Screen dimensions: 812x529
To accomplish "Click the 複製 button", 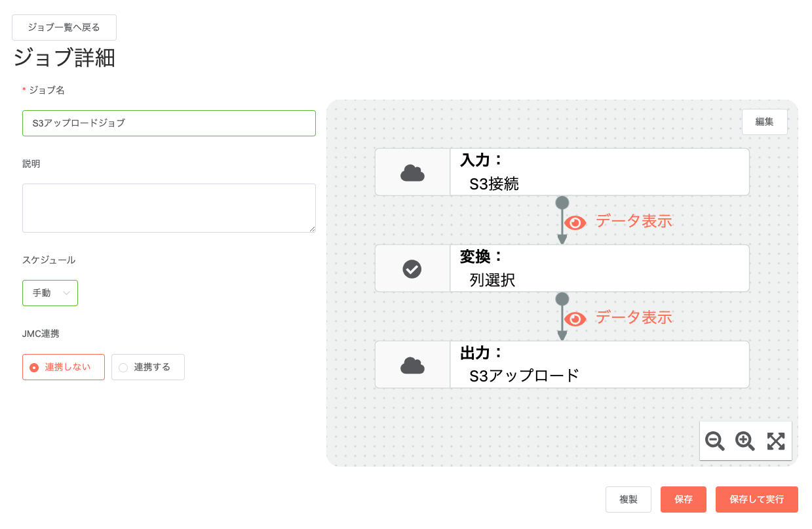I will coord(628,500).
